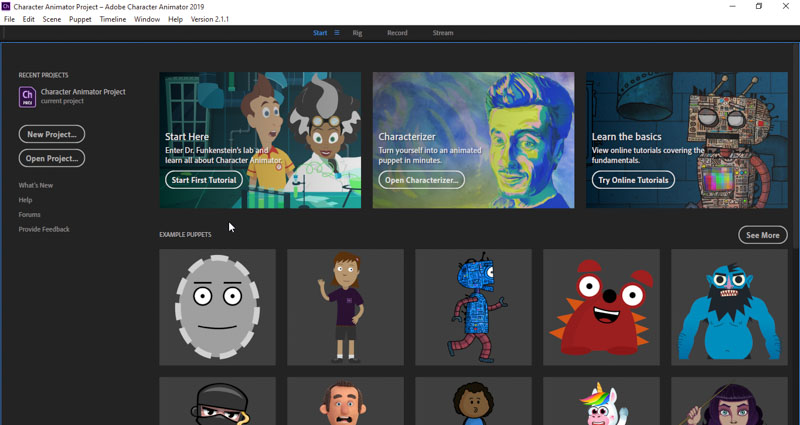Select the Learn the basics banner
800x425 pixels.
click(x=687, y=140)
